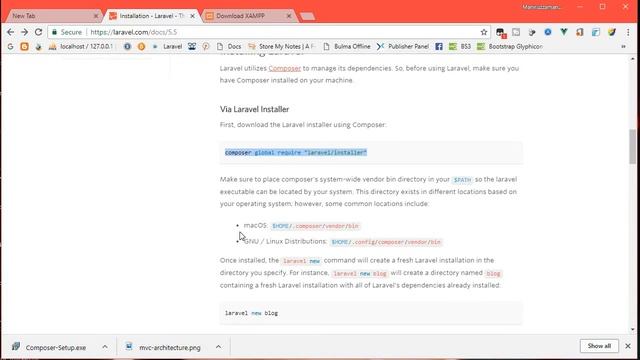Click the Chrome profile name button
Screen dimensions: 640x360
pos(542,7)
